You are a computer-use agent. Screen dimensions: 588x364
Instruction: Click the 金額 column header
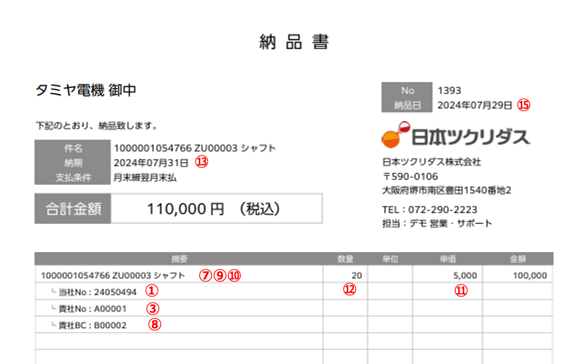pos(518,259)
